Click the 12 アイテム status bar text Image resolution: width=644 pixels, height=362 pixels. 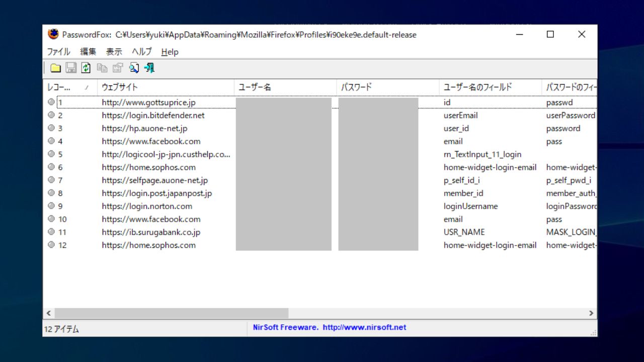[61, 329]
